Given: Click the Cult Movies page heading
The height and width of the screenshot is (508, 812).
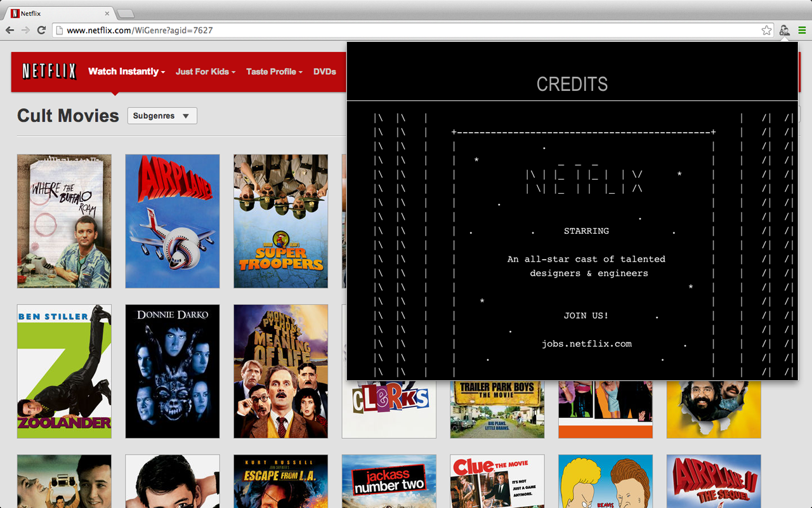Looking at the screenshot, I should [x=68, y=116].
